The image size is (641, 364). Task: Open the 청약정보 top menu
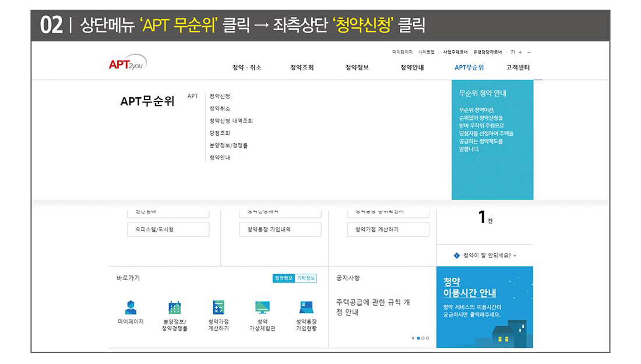(357, 68)
